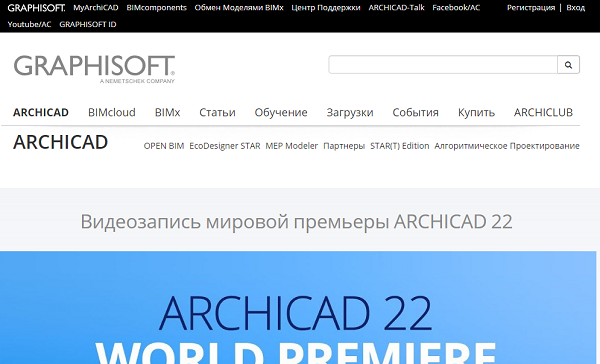Viewport: 600px width, 364px height.
Task: Open the MyArchiCAD link
Action: pos(96,8)
